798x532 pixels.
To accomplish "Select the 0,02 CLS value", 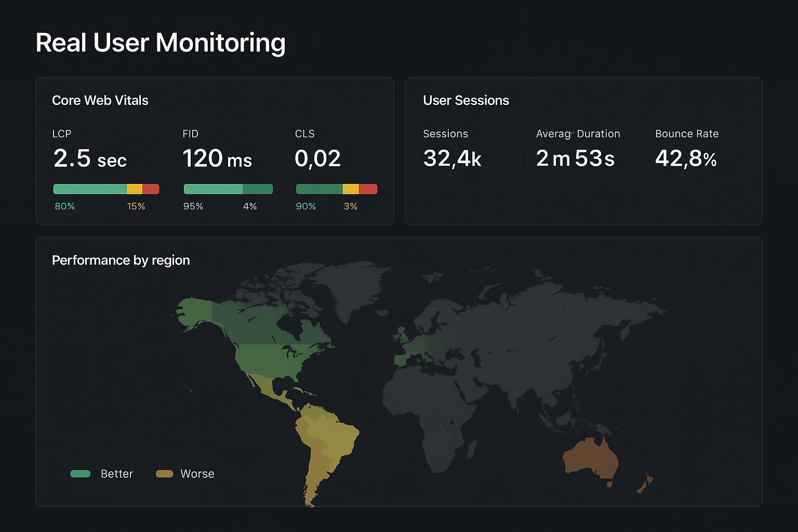I will [317, 158].
